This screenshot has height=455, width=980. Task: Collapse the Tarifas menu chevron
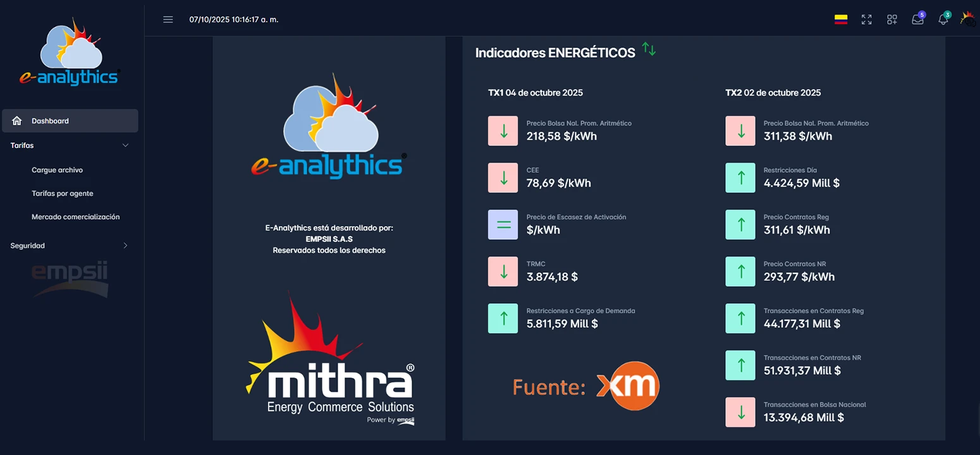[125, 146]
